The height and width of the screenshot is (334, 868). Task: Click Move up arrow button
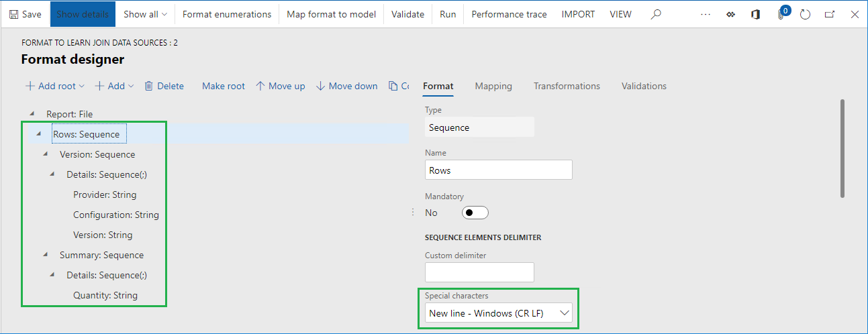[x=281, y=86]
